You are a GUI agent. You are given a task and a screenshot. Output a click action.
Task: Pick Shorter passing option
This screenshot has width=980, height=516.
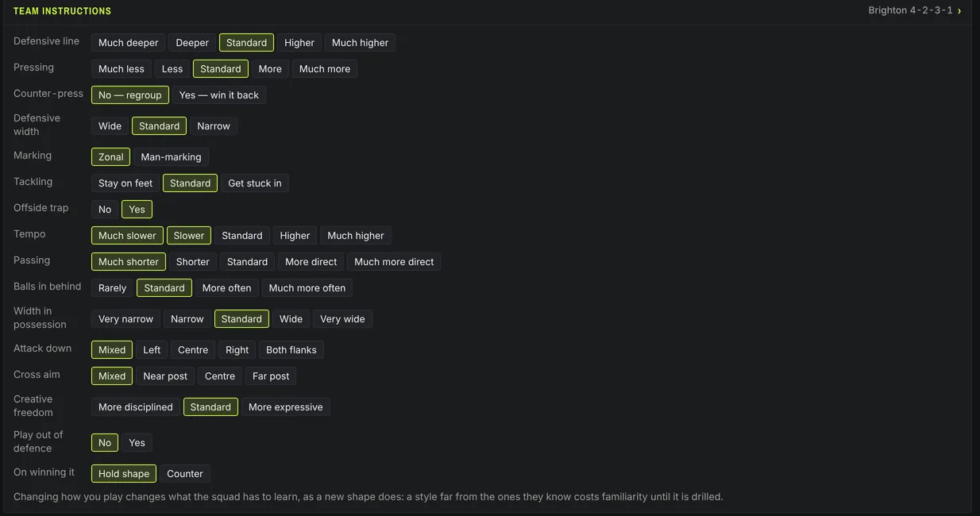tap(193, 262)
